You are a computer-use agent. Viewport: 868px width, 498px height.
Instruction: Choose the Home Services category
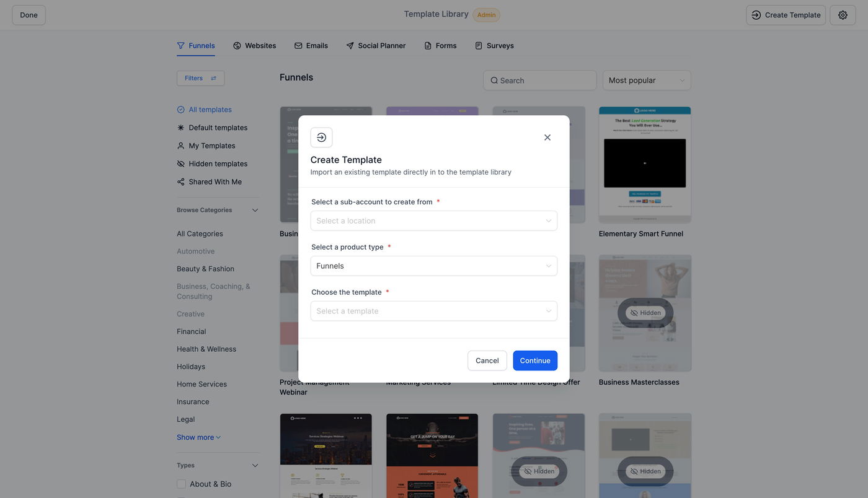click(x=201, y=384)
